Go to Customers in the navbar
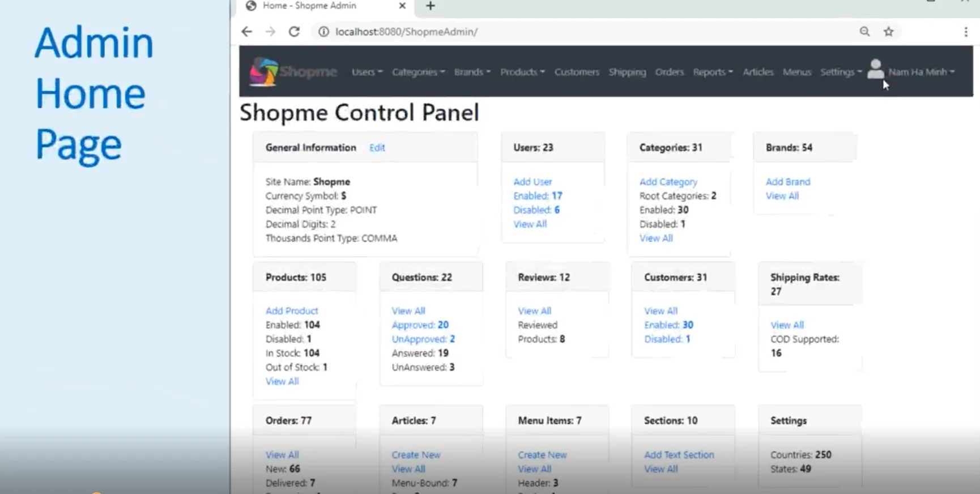The height and width of the screenshot is (494, 980). (577, 72)
